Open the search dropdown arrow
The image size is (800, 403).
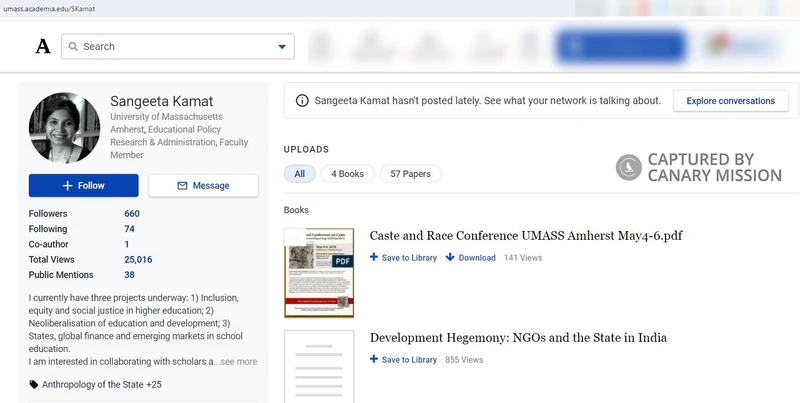pos(282,47)
